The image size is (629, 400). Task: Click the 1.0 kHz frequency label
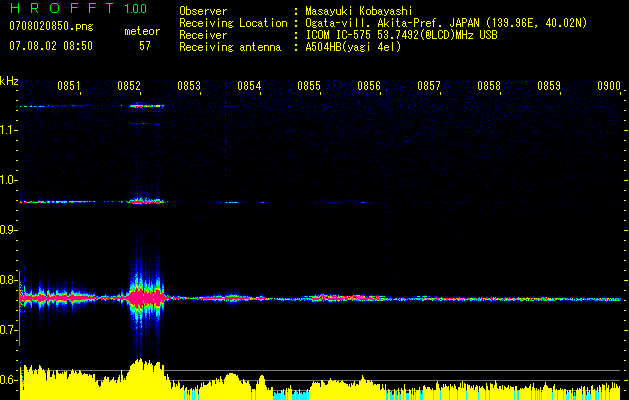(9, 180)
